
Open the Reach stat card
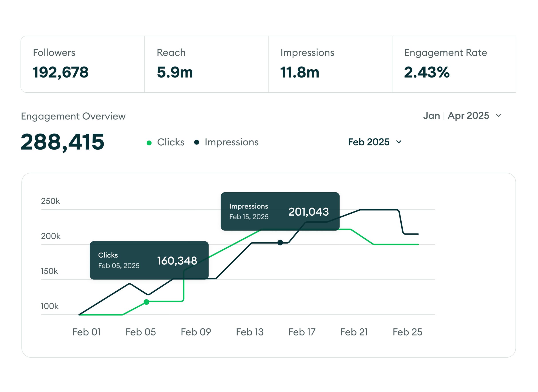click(x=206, y=64)
